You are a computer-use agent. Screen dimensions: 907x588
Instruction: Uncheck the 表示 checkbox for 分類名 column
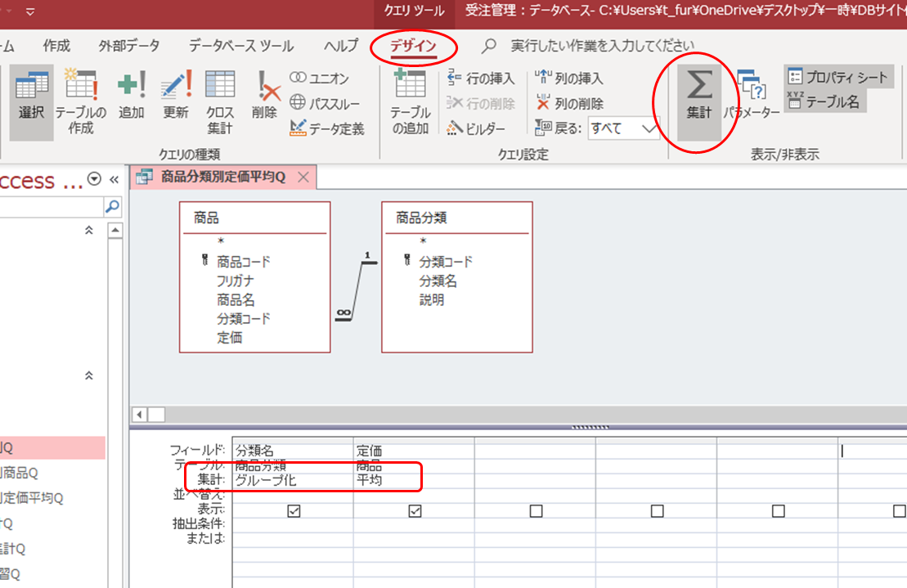(x=294, y=511)
